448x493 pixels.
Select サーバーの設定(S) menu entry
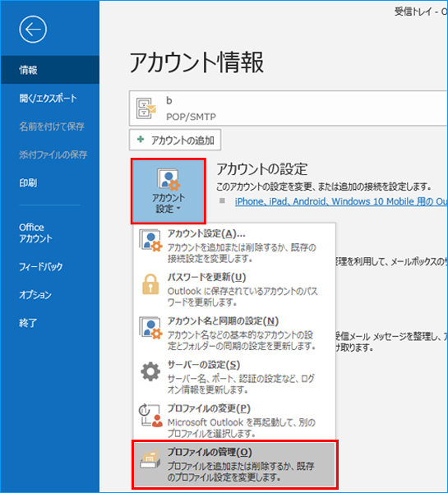(234, 376)
